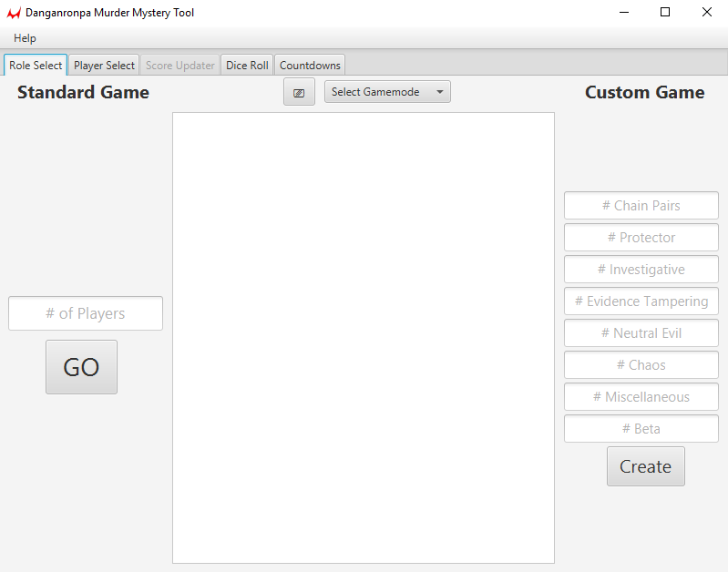The image size is (728, 572).
Task: Focus the # Neutral Evil field
Action: (x=641, y=332)
